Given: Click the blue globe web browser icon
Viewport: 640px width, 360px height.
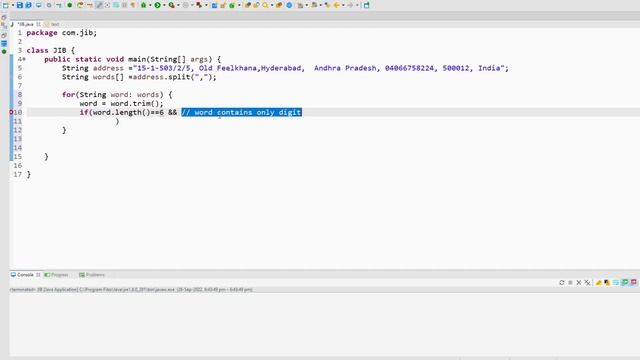Looking at the screenshot, I should [x=289, y=5].
